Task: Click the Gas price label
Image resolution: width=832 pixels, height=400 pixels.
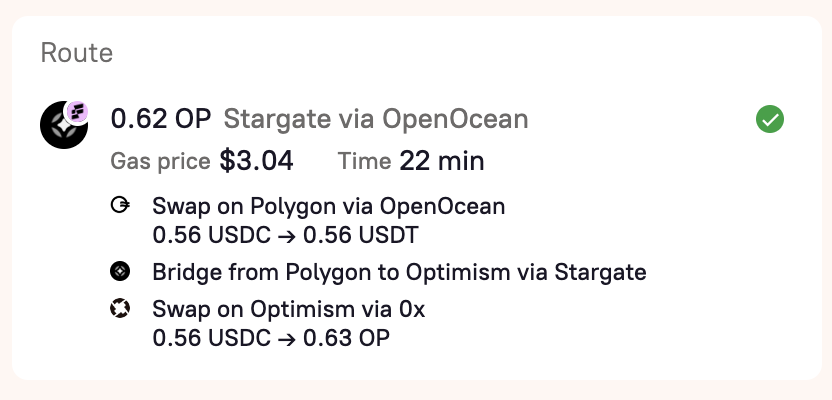Action: (160, 161)
